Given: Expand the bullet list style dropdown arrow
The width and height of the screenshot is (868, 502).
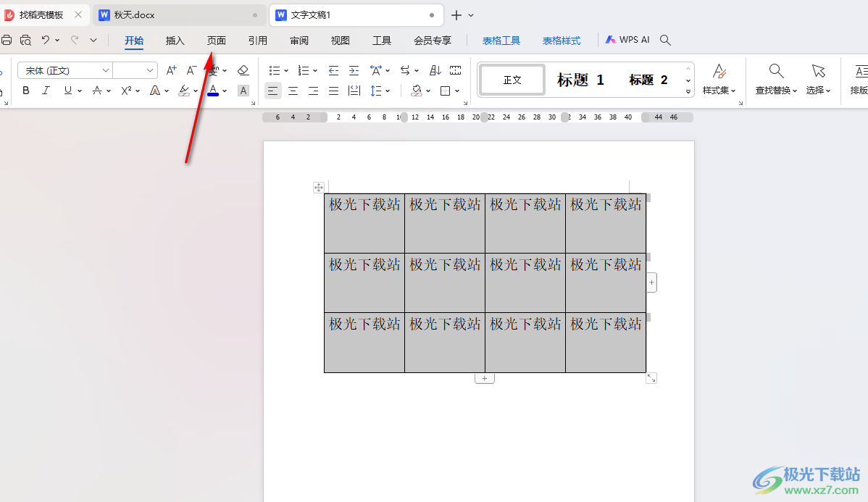Looking at the screenshot, I should (286, 71).
